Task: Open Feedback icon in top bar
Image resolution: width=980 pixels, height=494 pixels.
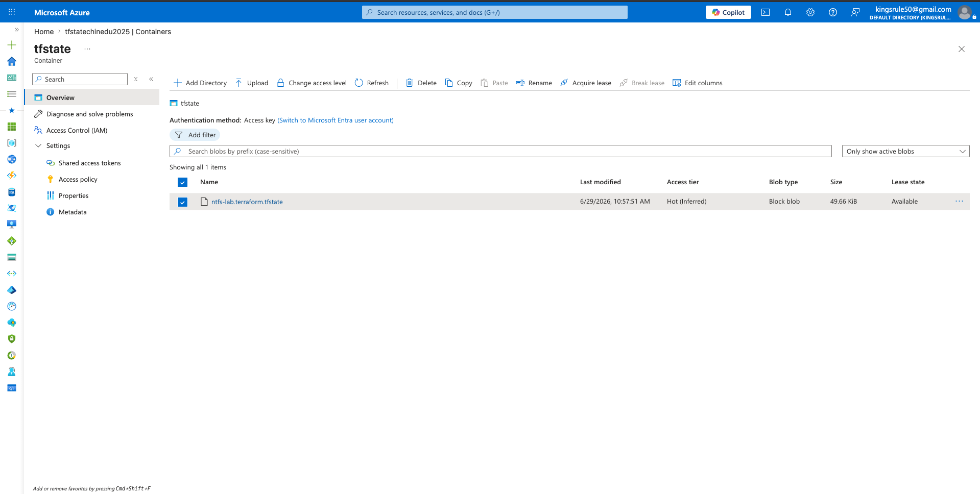Action: tap(855, 12)
